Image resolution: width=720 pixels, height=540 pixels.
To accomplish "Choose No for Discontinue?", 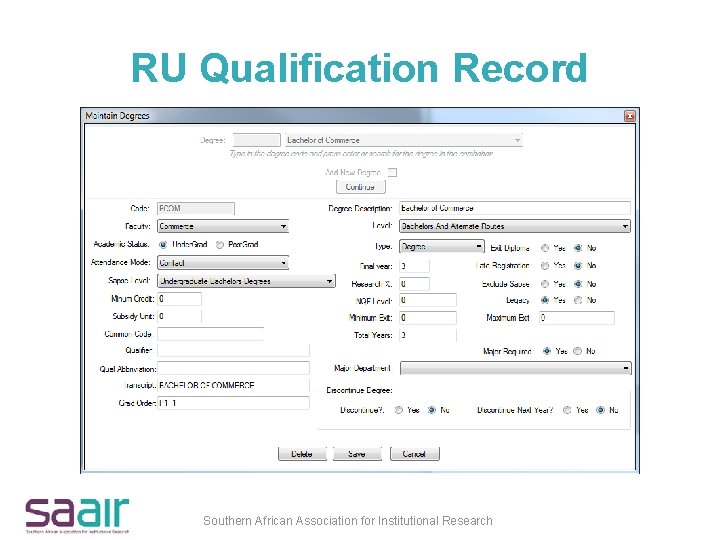I will point(432,410).
